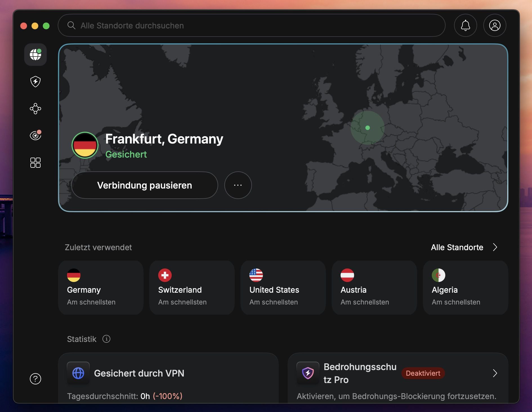Click the Statistik info icon
Image resolution: width=532 pixels, height=412 pixels.
pyautogui.click(x=106, y=339)
